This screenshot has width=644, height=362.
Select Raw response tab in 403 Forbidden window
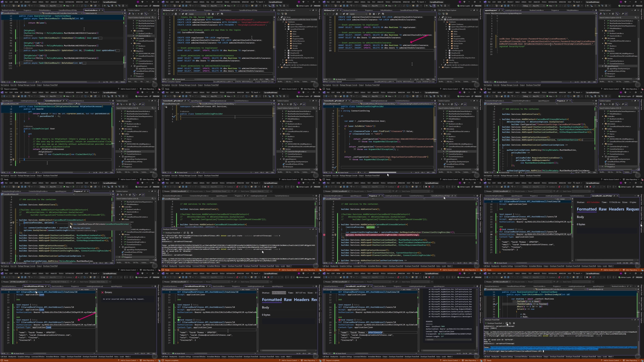(603, 209)
